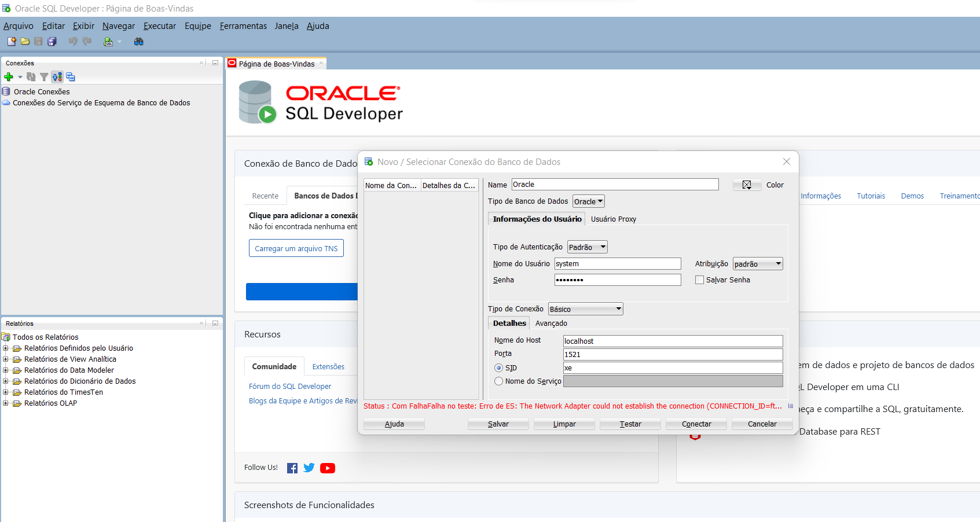Click the status message expand icon in dialog
This screenshot has width=980, height=522.
(x=791, y=406)
